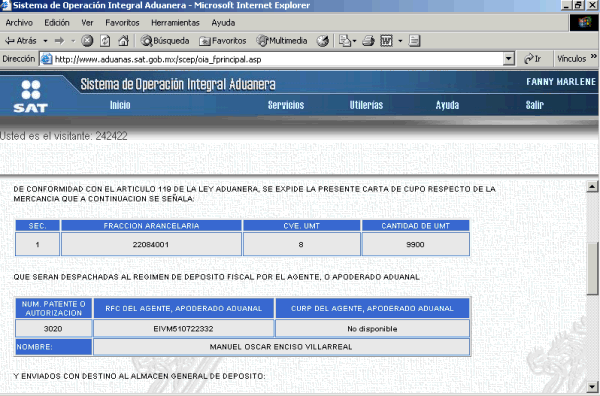Open the Multimedia toolbar button
600x396 pixels.
tap(282, 41)
